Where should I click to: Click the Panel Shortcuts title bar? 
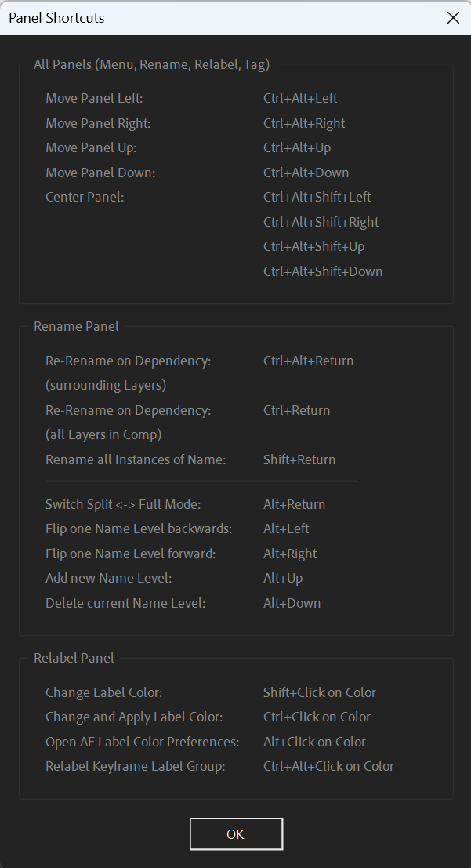click(x=221, y=18)
